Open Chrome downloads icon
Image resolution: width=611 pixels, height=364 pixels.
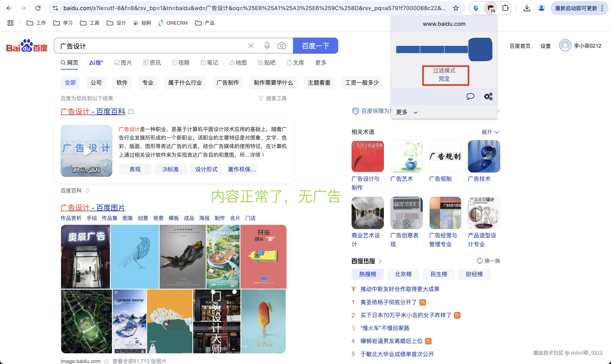pos(527,8)
